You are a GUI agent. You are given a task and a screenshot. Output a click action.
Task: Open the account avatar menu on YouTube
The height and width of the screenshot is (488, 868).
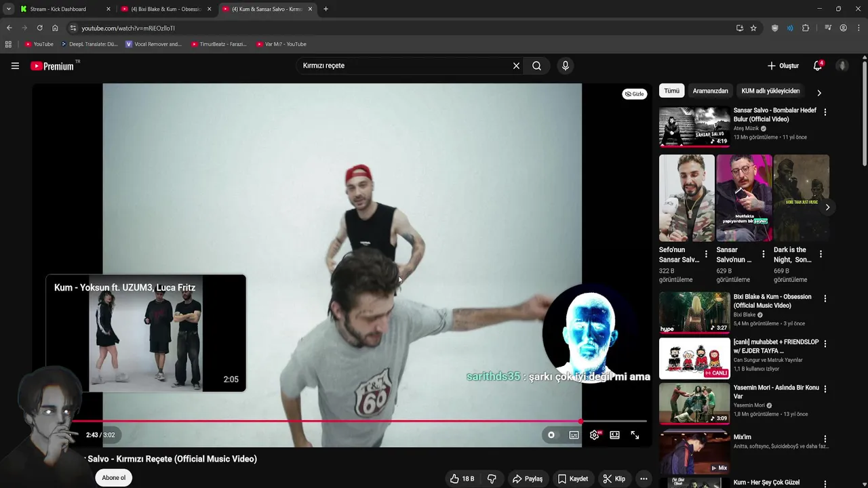pos(842,66)
